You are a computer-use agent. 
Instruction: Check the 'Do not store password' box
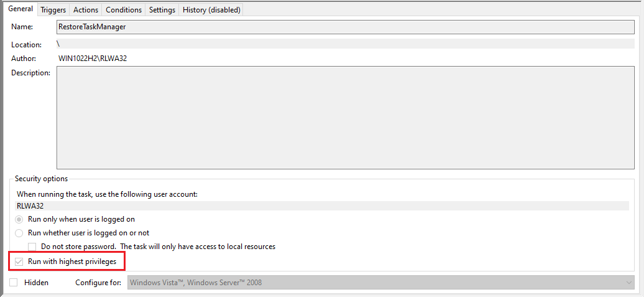click(x=32, y=247)
